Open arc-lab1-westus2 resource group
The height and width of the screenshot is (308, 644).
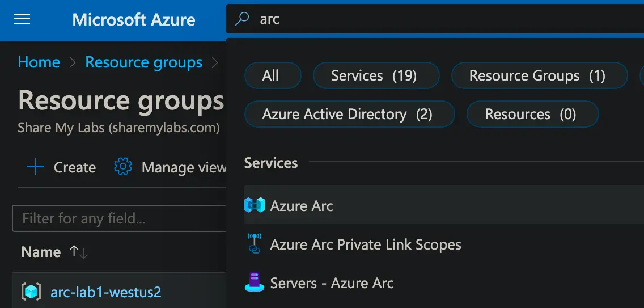(x=106, y=292)
